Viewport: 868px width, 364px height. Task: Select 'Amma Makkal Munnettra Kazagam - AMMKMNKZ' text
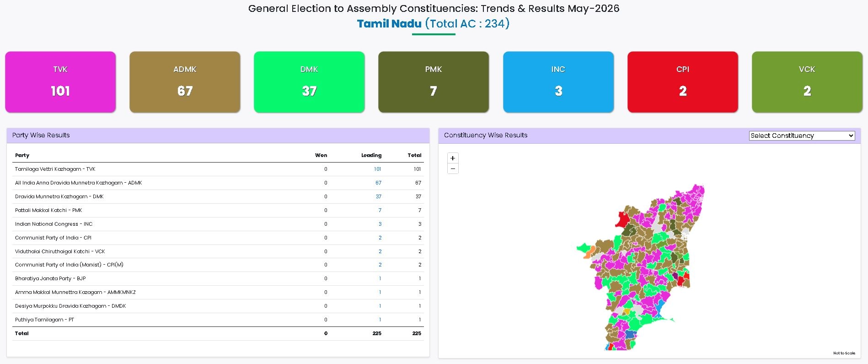click(x=75, y=292)
